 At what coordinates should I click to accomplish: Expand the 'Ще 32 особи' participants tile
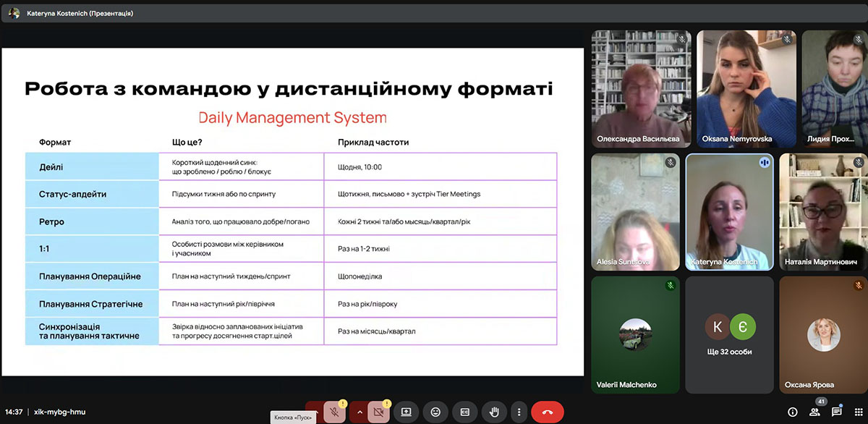729,334
